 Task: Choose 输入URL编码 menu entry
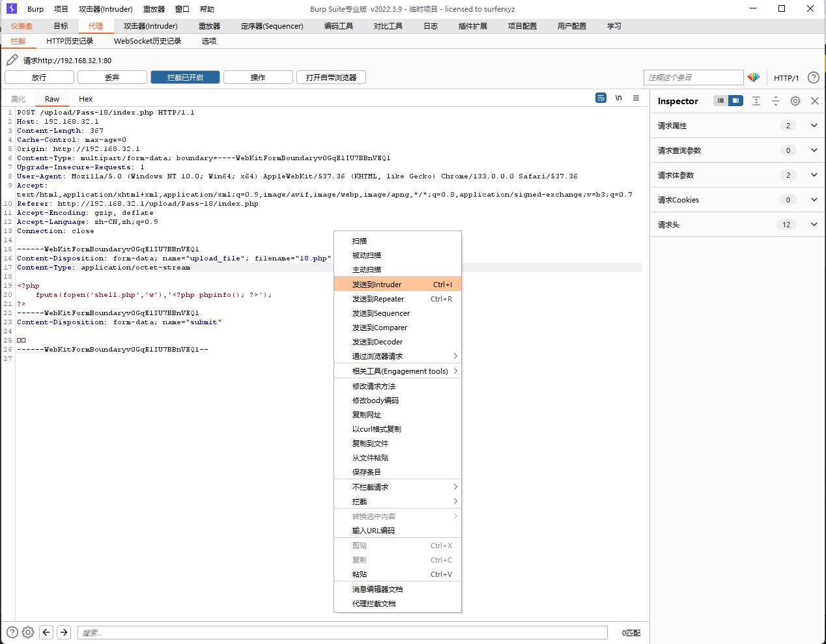coord(397,531)
